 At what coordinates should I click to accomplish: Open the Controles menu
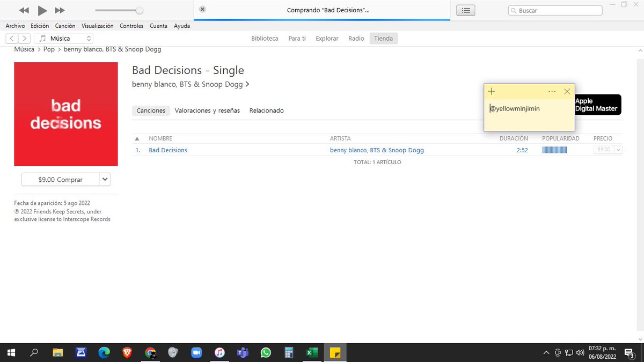(131, 25)
